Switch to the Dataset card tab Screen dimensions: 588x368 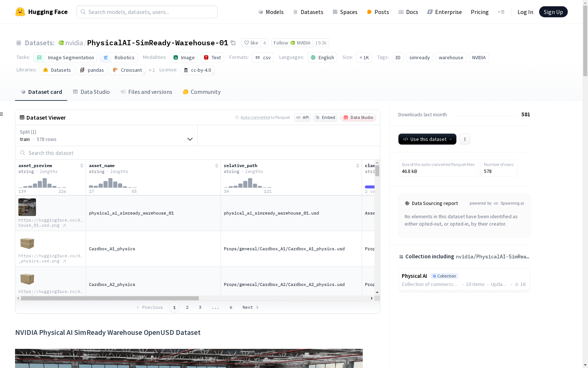(41, 92)
